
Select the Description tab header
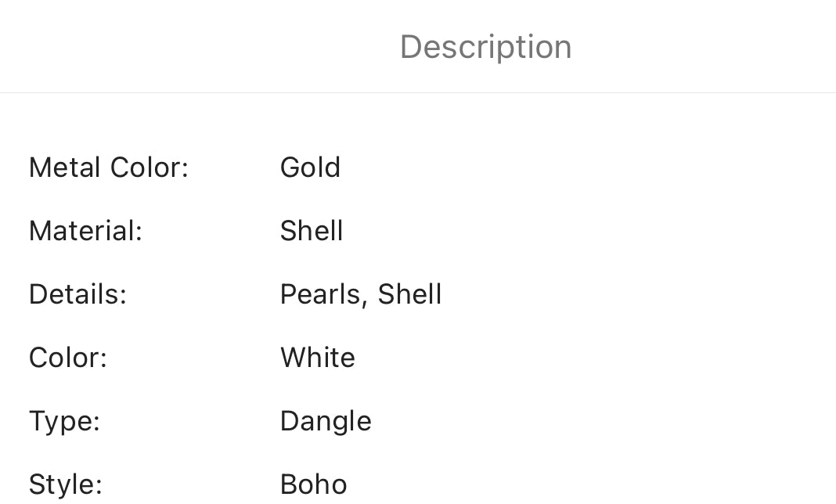point(486,47)
